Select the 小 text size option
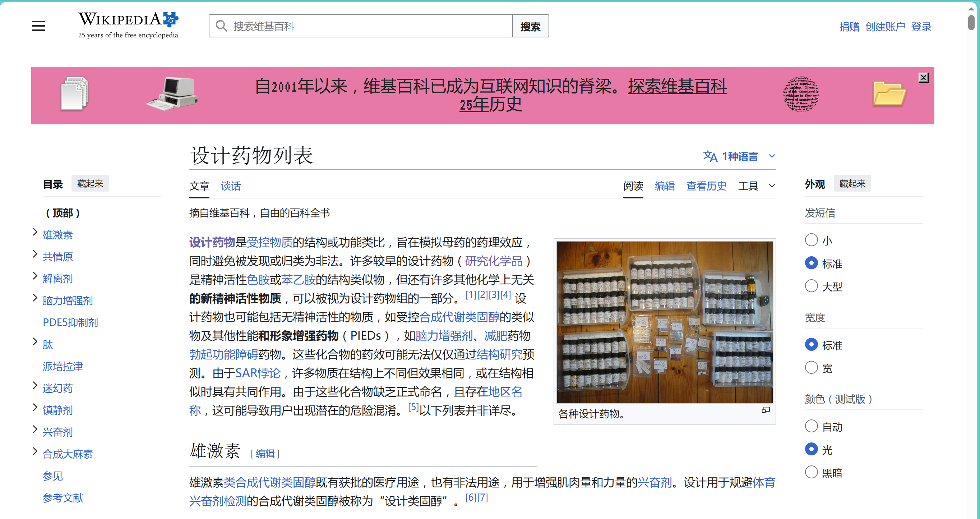Viewport: 980px width, 519px height. pyautogui.click(x=811, y=240)
